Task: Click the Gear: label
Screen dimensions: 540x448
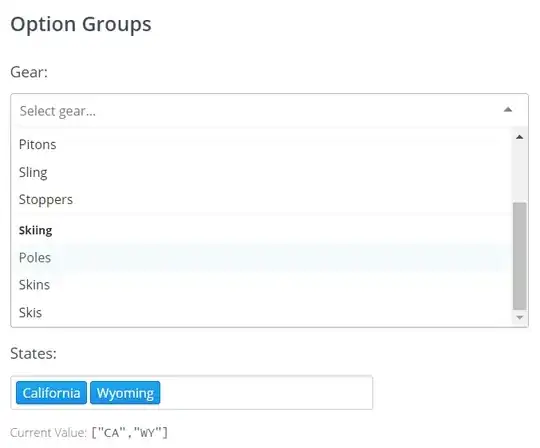Action: click(x=29, y=72)
